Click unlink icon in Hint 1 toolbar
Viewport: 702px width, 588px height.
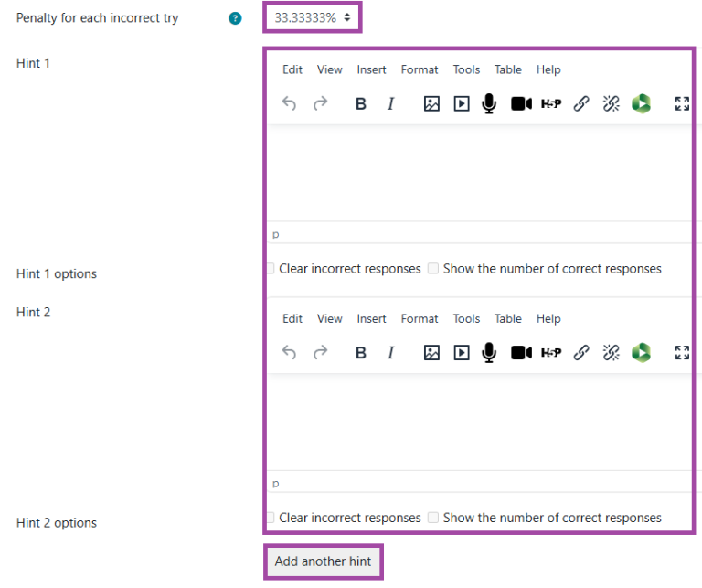tap(612, 104)
